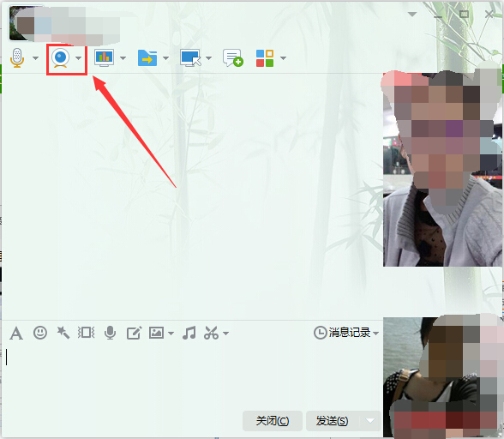Expand the 消息记录 dropdown arrow

point(375,334)
